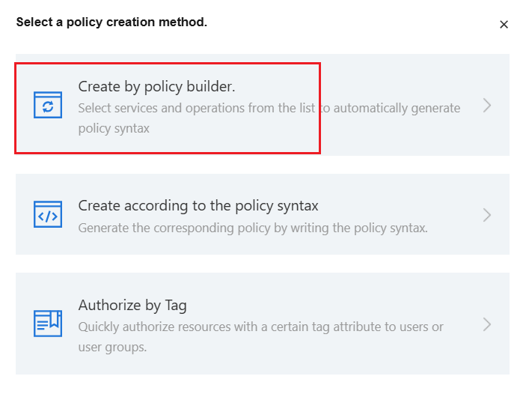Expand the Authorize by Tag chevron
532x397 pixels.
[487, 324]
